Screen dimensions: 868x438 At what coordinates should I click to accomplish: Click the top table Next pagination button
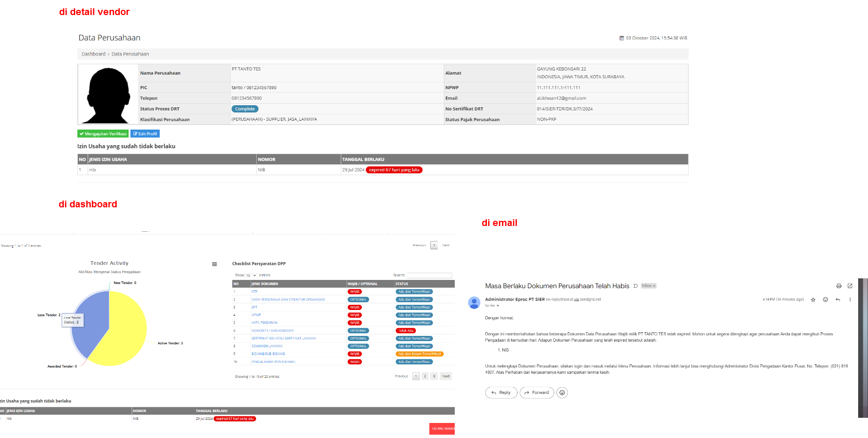[x=446, y=245]
